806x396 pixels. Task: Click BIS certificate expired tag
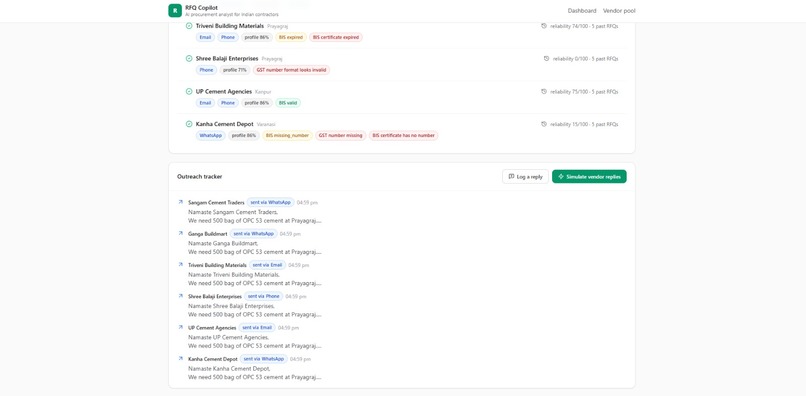pos(336,38)
